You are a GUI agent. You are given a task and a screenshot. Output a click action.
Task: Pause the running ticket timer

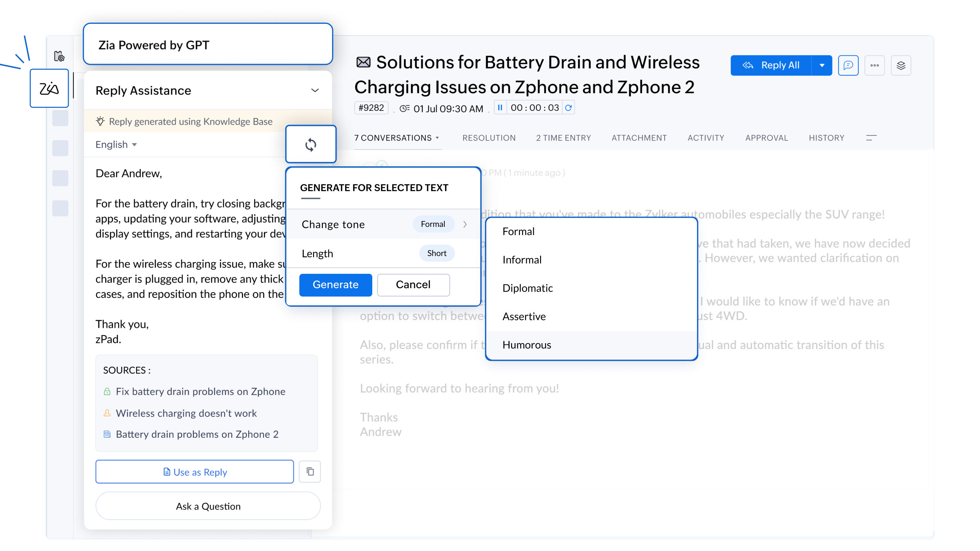tap(500, 108)
